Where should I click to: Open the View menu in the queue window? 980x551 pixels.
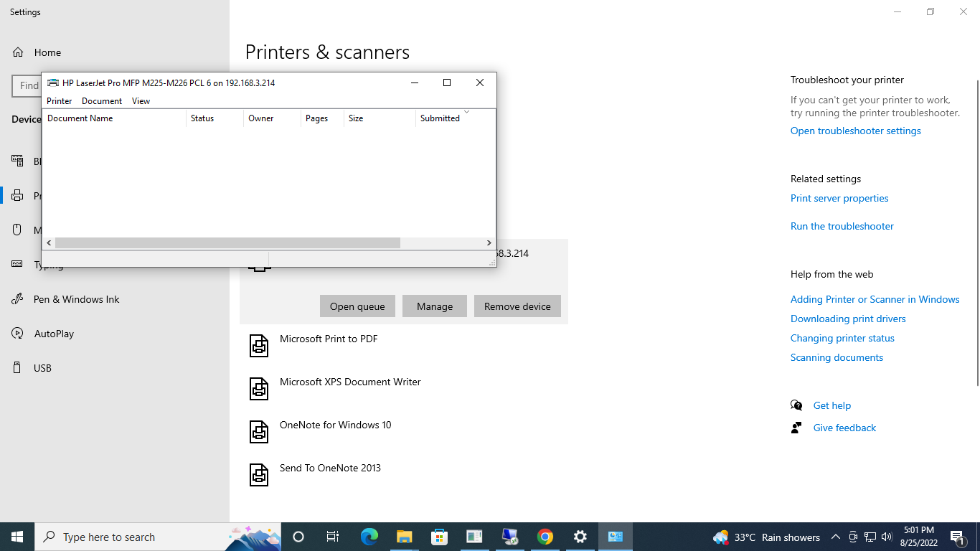(x=141, y=101)
